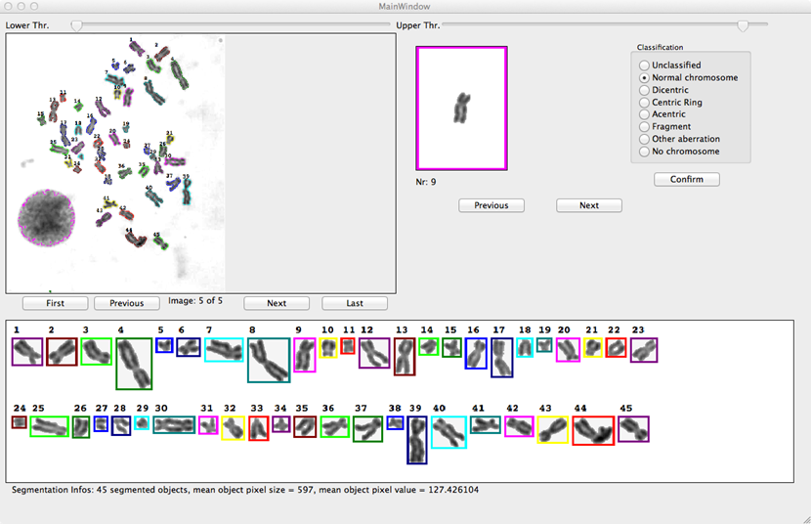Click the Upper Thr. slider handle
The height and width of the screenshot is (525, 812).
click(744, 25)
